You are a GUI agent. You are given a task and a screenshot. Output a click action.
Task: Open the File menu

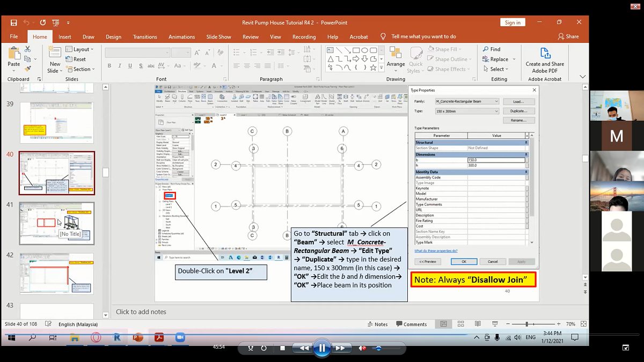pos(14,36)
